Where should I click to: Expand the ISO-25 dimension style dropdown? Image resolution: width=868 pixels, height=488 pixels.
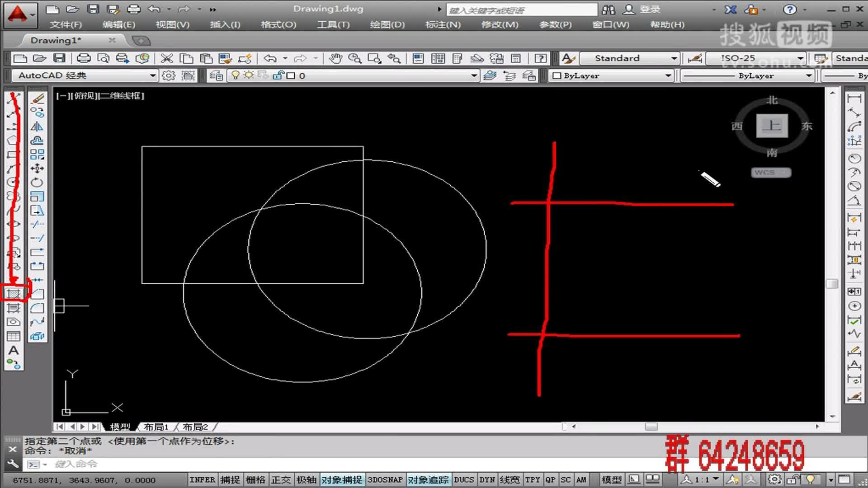click(801, 58)
